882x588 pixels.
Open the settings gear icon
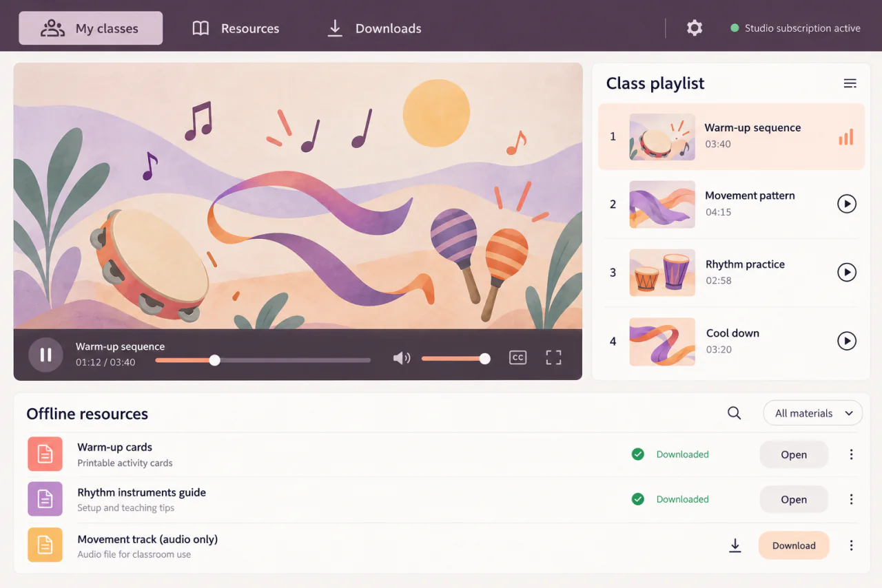(695, 28)
